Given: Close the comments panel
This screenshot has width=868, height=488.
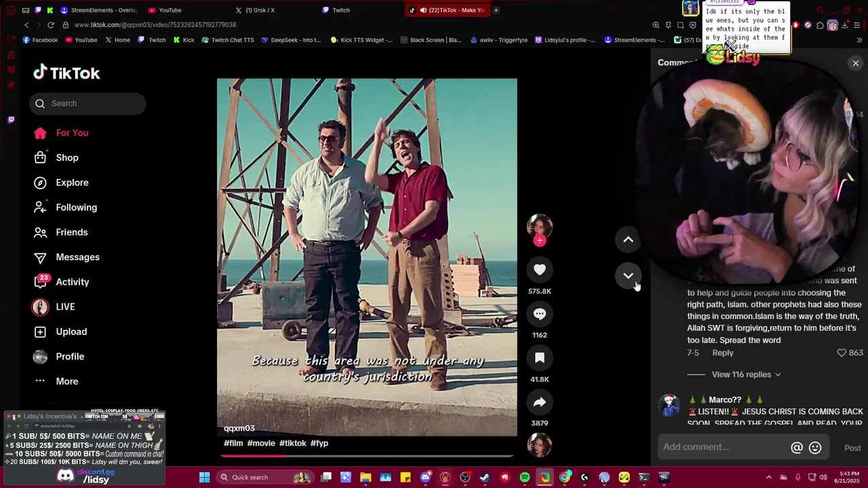Looking at the screenshot, I should click(x=856, y=63).
